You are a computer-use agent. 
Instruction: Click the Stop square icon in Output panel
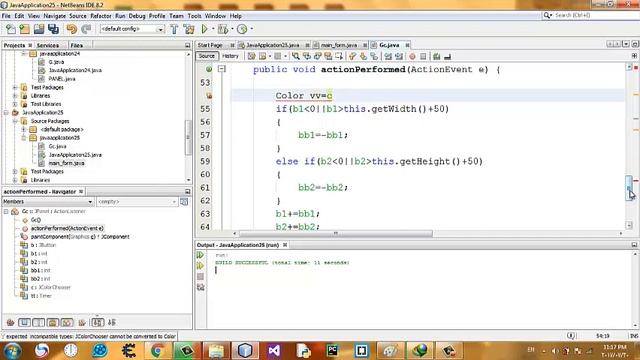(x=200, y=277)
